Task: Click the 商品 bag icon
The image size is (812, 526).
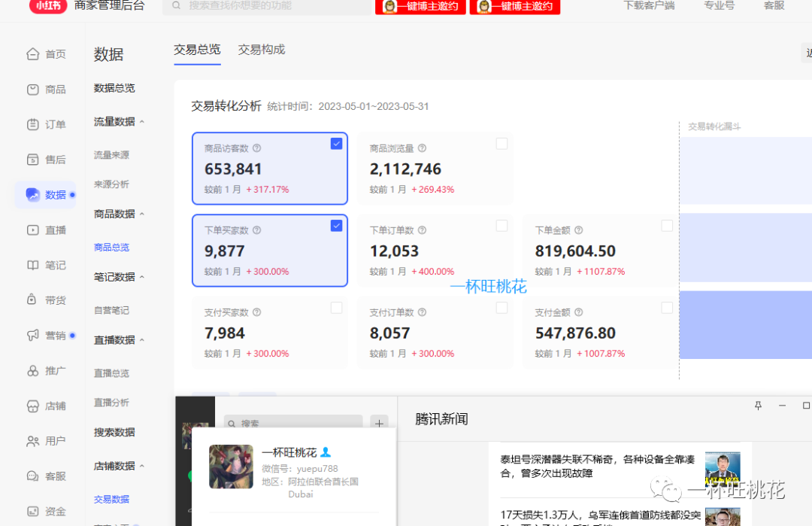Action: pos(32,89)
